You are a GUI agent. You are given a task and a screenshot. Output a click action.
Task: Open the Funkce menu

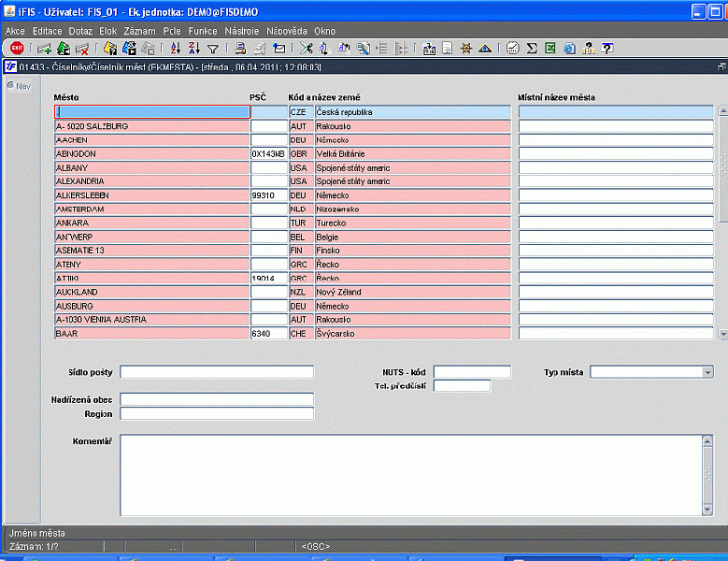[203, 31]
